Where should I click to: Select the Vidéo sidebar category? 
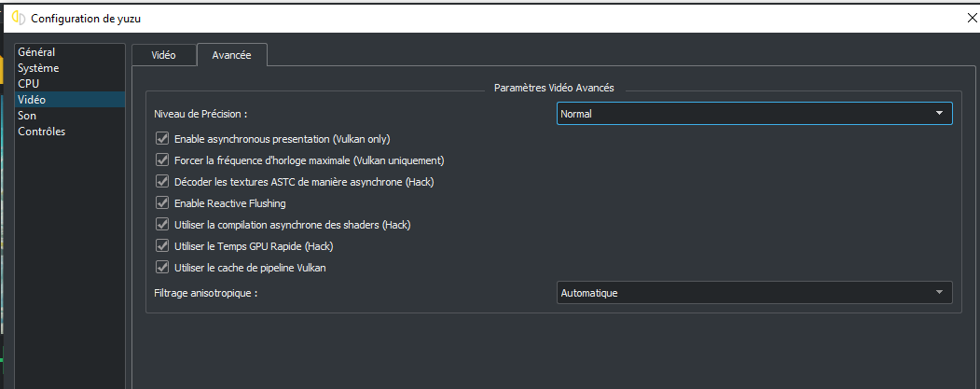(32, 100)
